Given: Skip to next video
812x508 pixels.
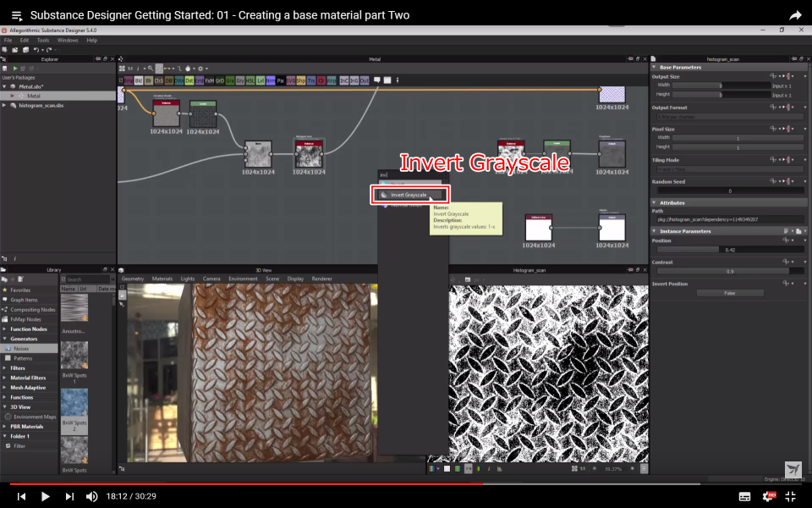Looking at the screenshot, I should (69, 496).
